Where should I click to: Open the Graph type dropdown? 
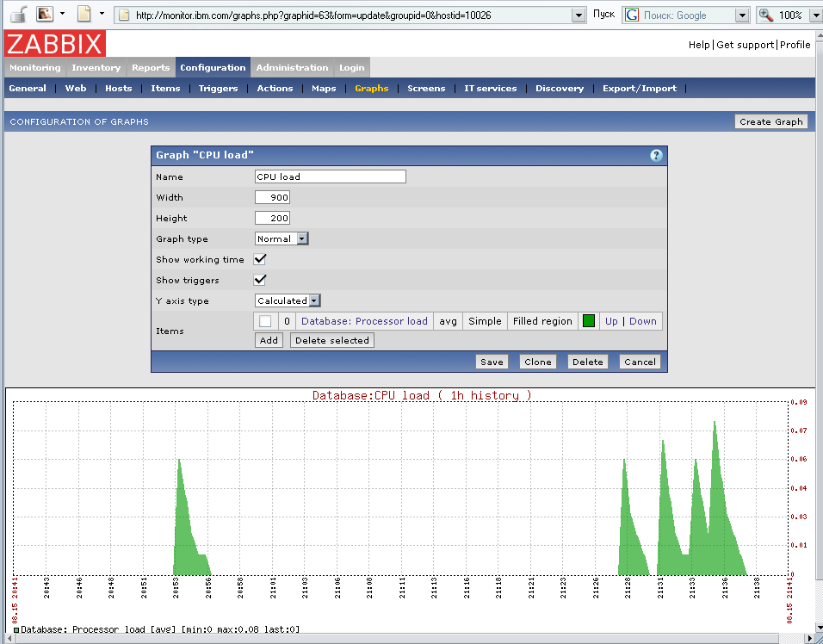(x=282, y=238)
